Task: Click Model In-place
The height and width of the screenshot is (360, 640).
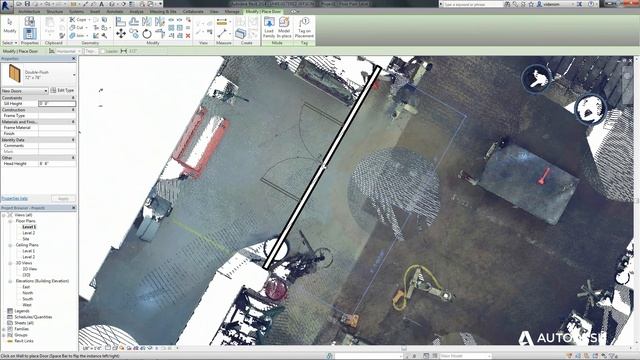Action: (284, 28)
